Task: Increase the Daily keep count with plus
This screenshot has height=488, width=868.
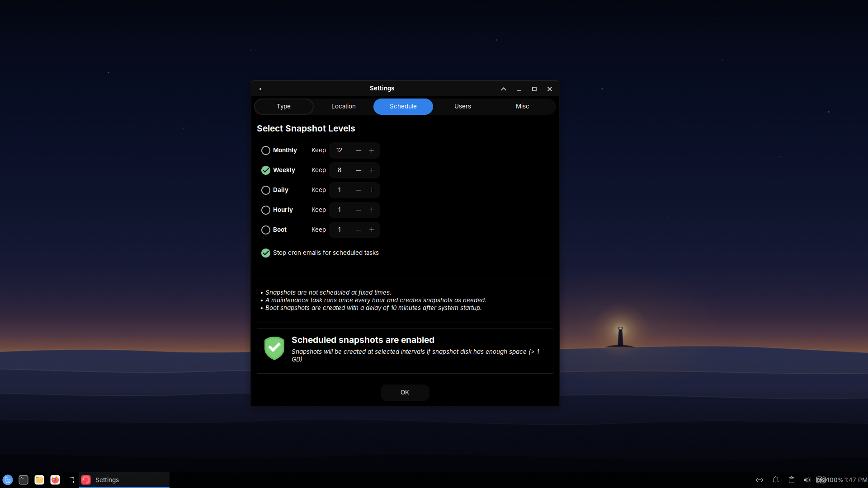Action: pyautogui.click(x=372, y=190)
